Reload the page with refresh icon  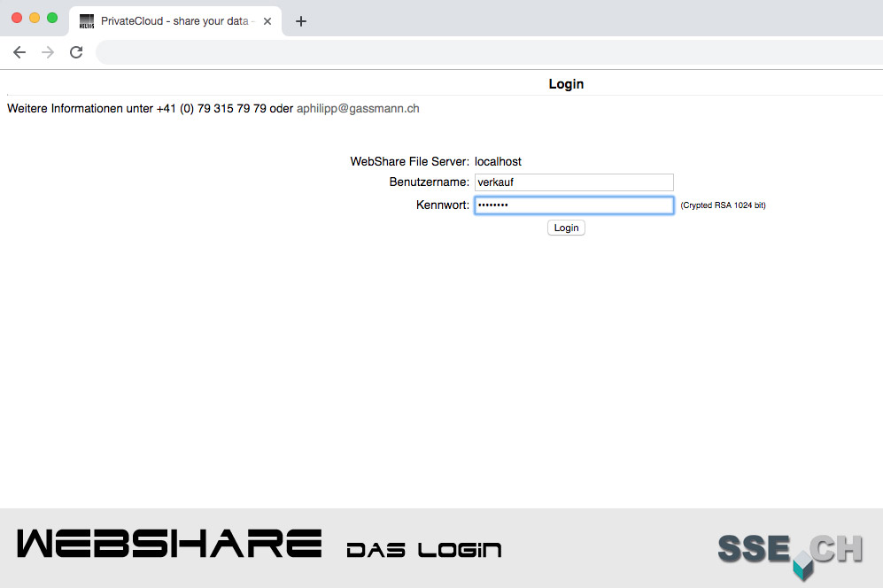(76, 52)
